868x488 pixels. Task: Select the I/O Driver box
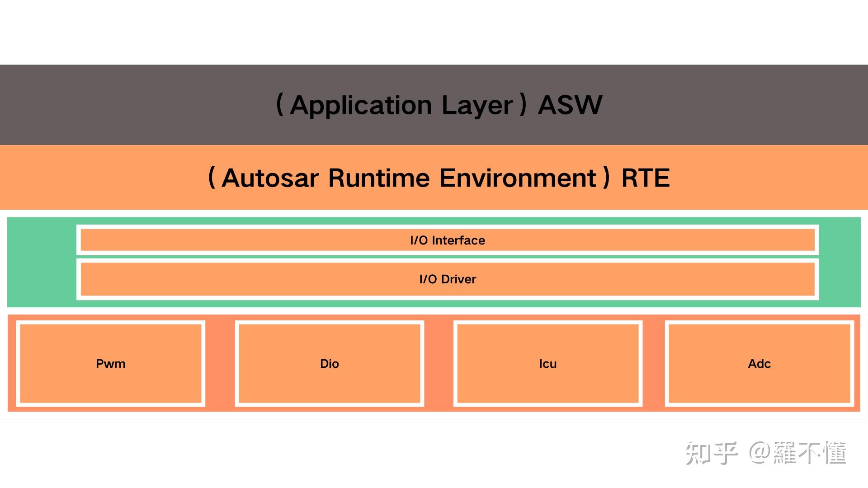447,279
